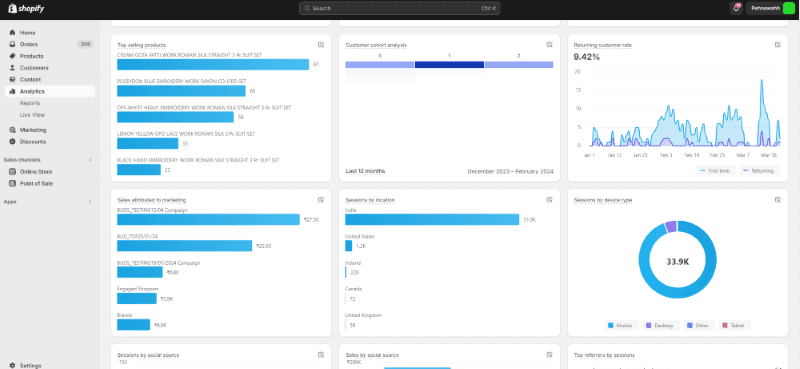The height and width of the screenshot is (369, 800).
Task: Click the Home icon in sidebar
Action: (12, 33)
